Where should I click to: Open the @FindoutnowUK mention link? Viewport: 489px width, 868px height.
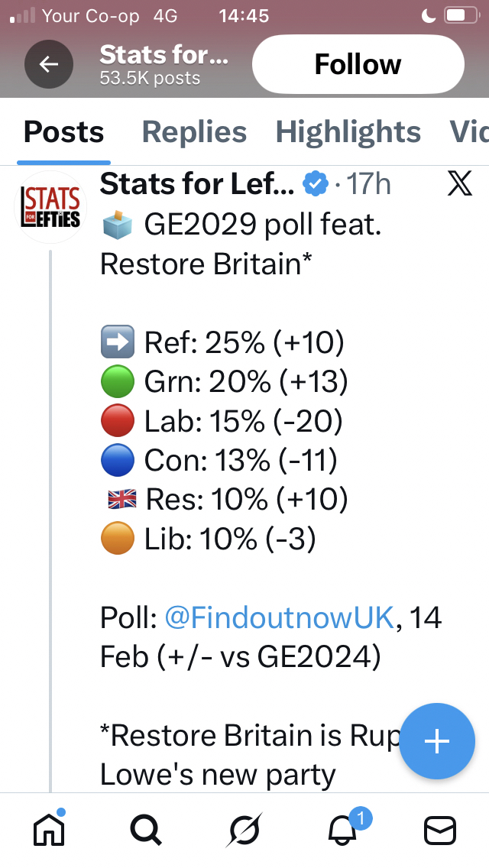279,618
